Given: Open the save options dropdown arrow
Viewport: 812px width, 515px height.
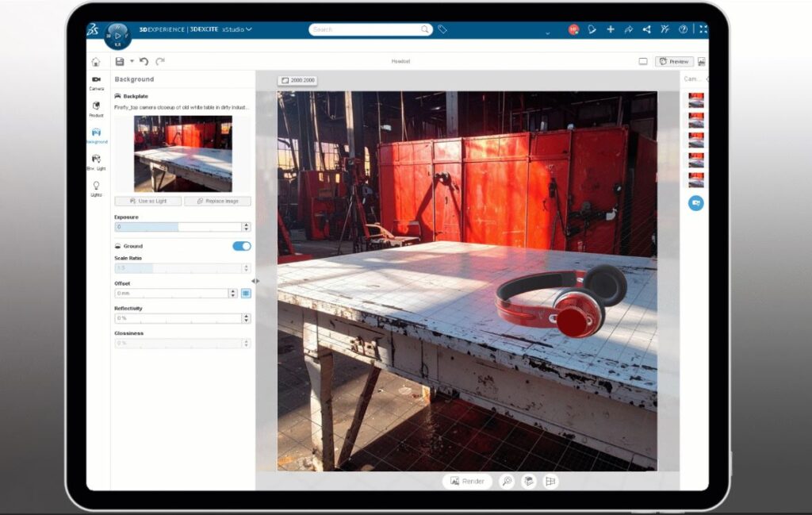Looking at the screenshot, I should click(x=132, y=61).
